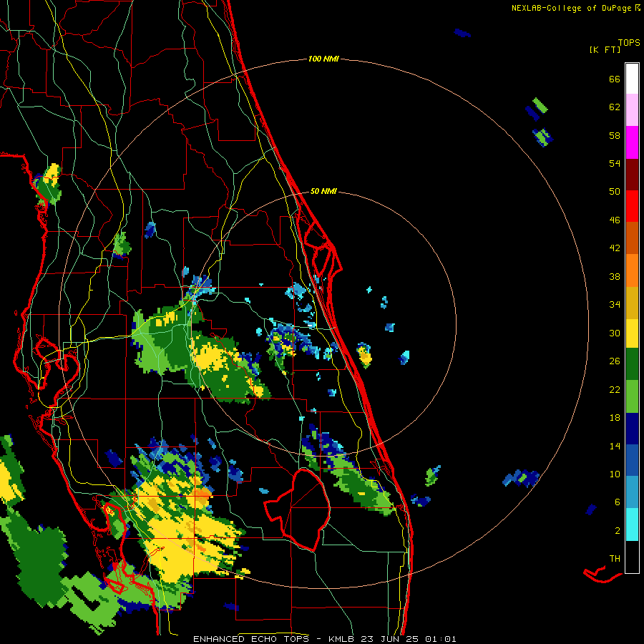Image resolution: width=644 pixels, height=644 pixels.
Task: Pick the gold legend color block
Action: click(x=632, y=303)
